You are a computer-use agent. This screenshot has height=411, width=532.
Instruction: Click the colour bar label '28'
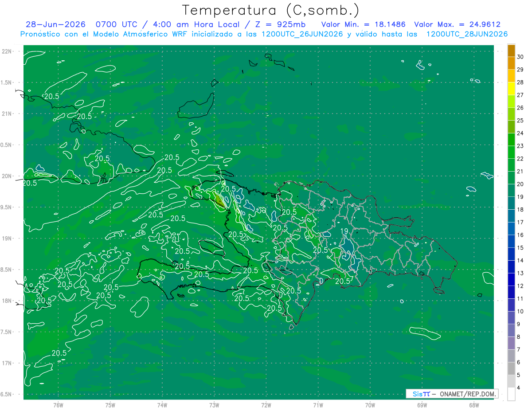click(x=520, y=82)
